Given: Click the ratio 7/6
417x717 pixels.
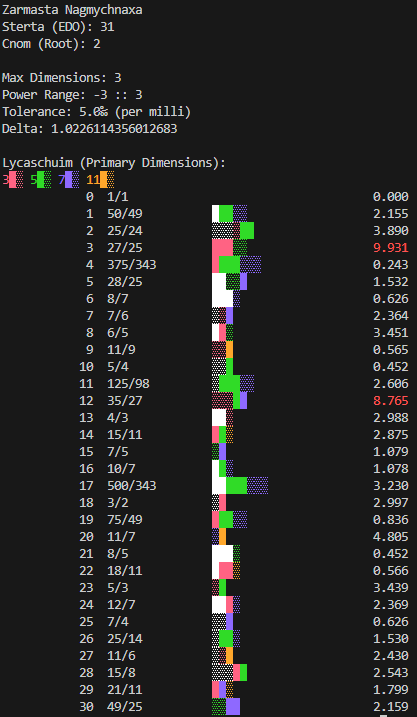Looking at the screenshot, I should [118, 316].
